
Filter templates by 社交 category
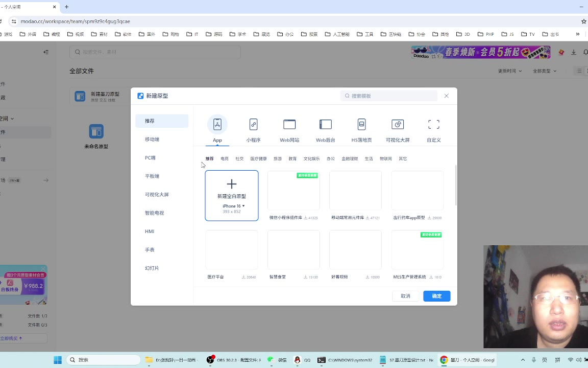(239, 159)
